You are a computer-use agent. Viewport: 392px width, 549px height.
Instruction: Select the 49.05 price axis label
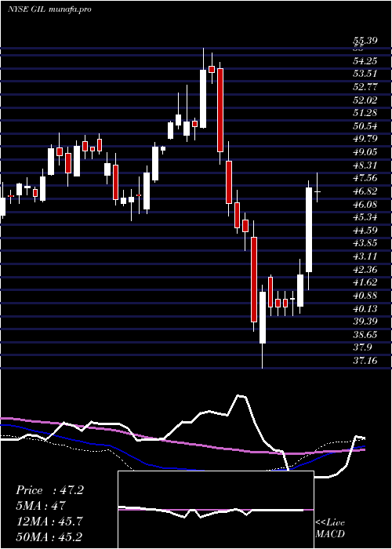(365, 152)
